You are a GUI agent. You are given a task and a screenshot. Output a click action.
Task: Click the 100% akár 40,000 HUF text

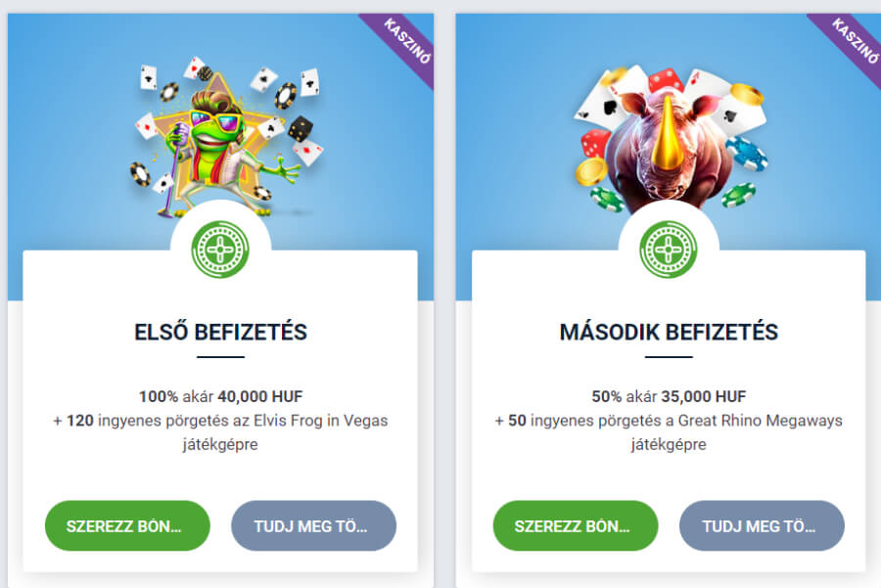[221, 396]
